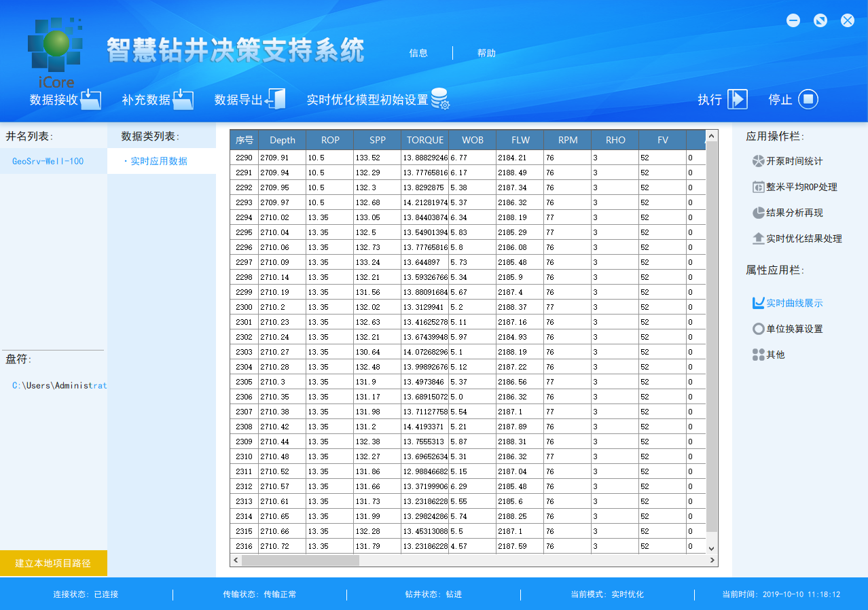Select 实时应用数据 data type

tap(162, 161)
